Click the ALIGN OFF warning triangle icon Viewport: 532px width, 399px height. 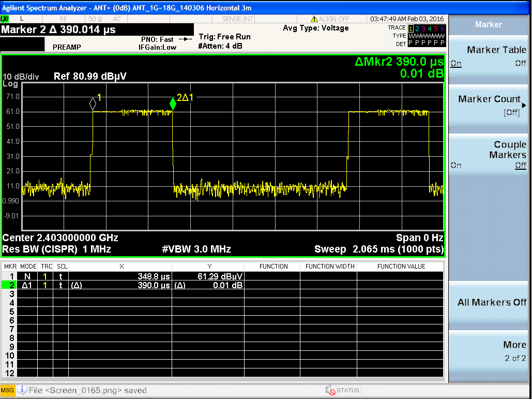click(314, 19)
